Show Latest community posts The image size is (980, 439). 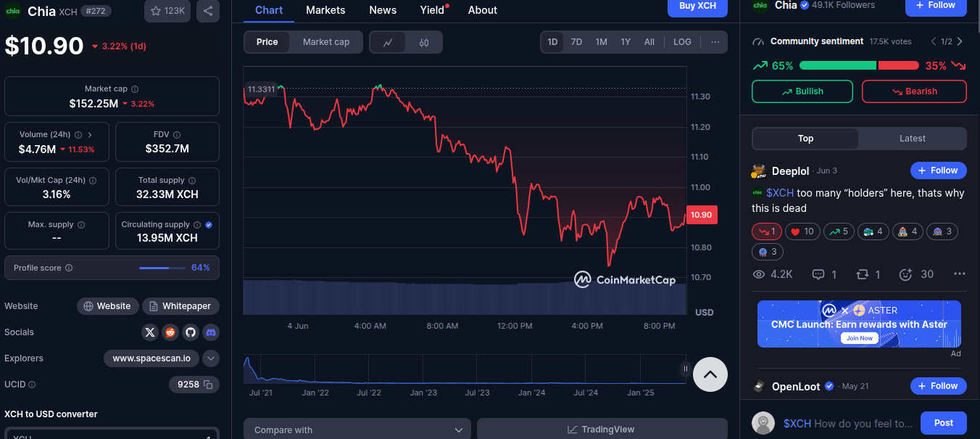click(913, 139)
